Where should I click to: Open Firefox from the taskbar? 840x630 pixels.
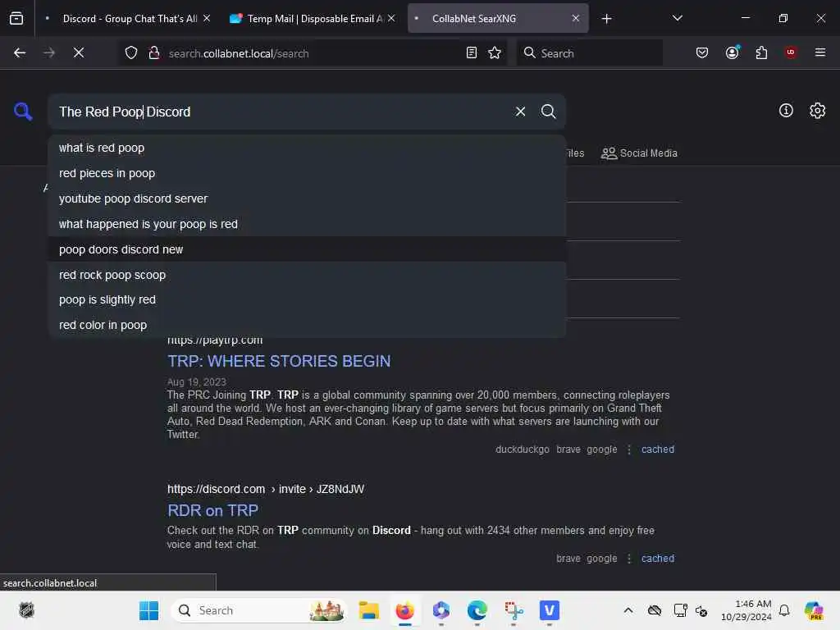coord(405,610)
